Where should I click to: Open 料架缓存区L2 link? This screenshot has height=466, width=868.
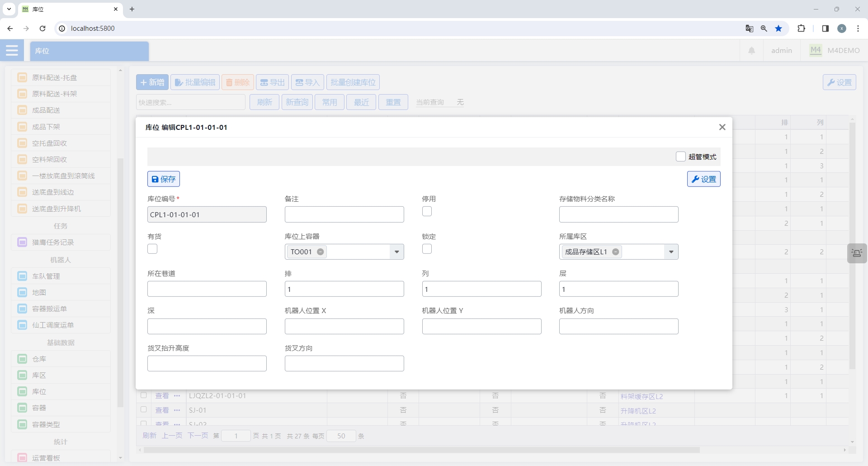(x=642, y=396)
